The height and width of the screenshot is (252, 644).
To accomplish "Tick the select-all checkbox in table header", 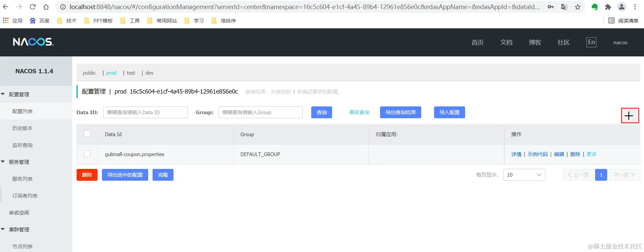I will pos(87,133).
